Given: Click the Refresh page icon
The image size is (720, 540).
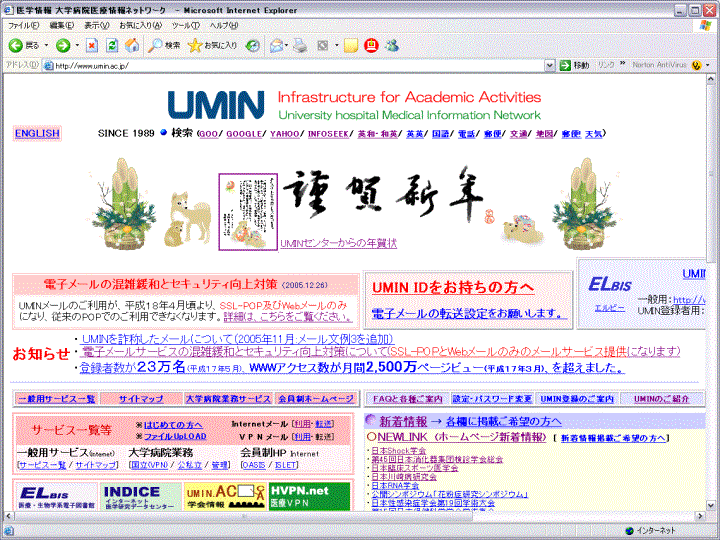Looking at the screenshot, I should (x=112, y=45).
